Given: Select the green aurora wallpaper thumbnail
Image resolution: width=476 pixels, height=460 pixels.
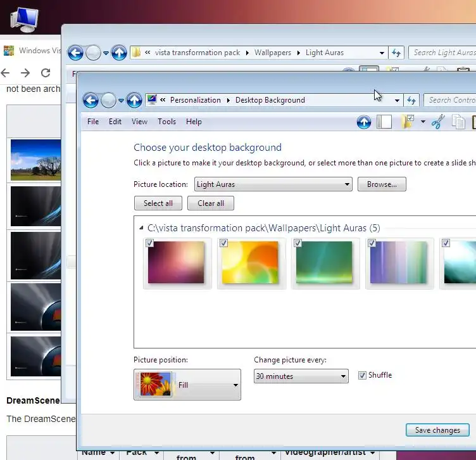Looking at the screenshot, I should [x=324, y=262].
